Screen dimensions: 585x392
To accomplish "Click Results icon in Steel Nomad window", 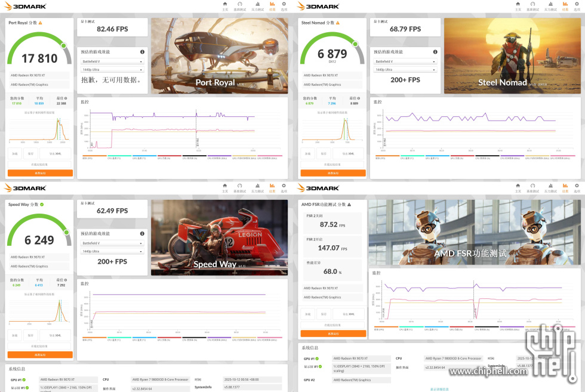I will coord(565,5).
